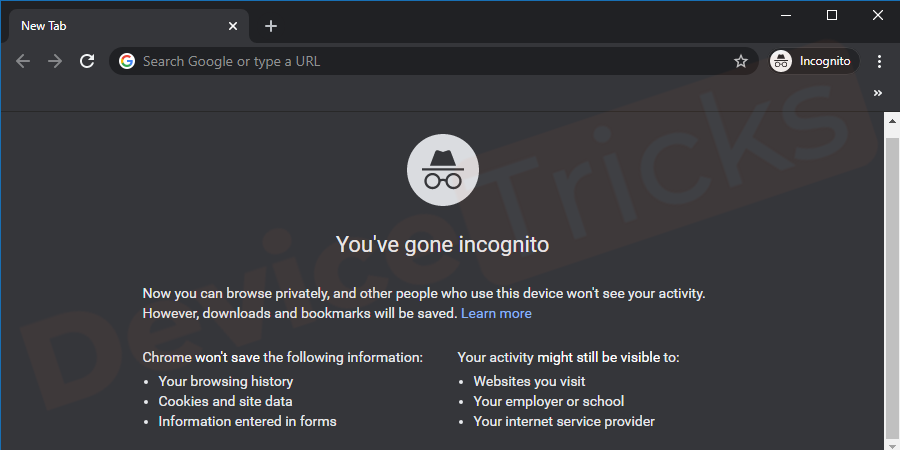
Task: Close the Chrome window
Action: (878, 15)
